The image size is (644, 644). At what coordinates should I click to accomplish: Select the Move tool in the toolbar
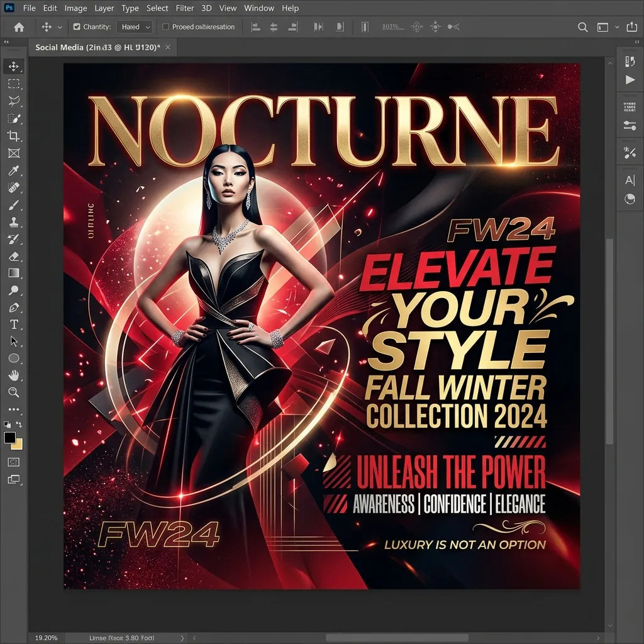pos(14,66)
